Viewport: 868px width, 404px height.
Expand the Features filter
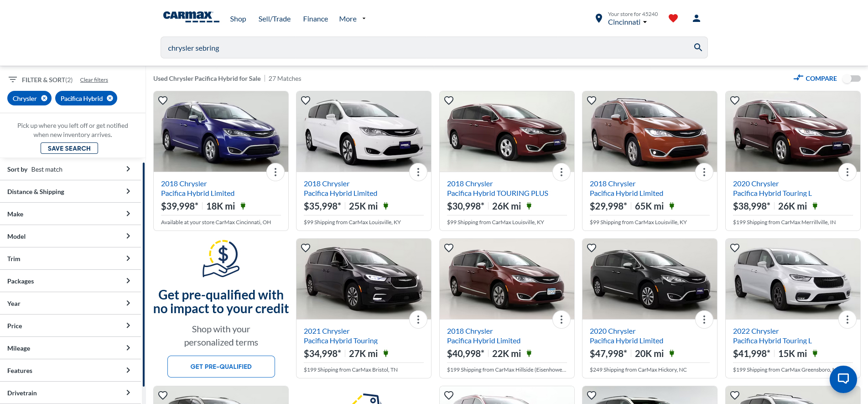click(69, 371)
